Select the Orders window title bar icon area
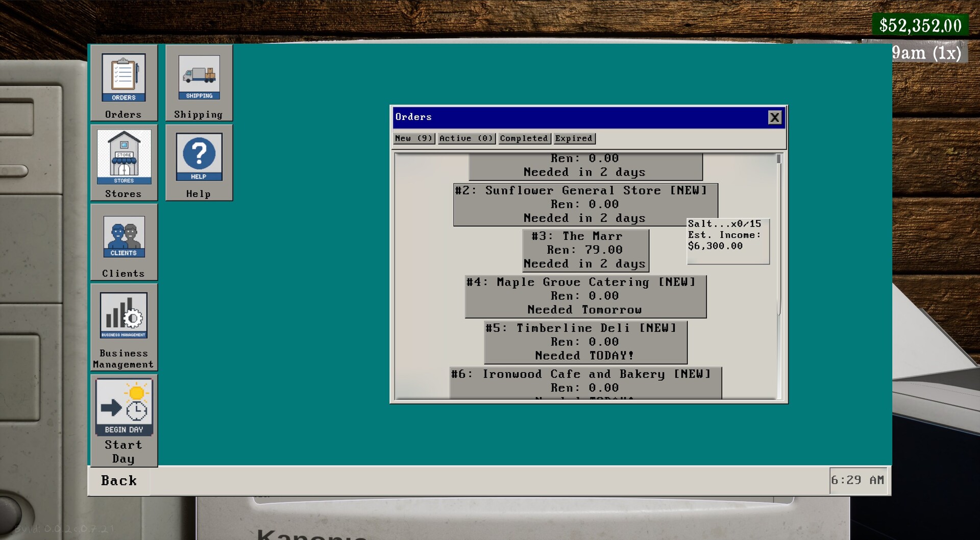 click(x=413, y=117)
